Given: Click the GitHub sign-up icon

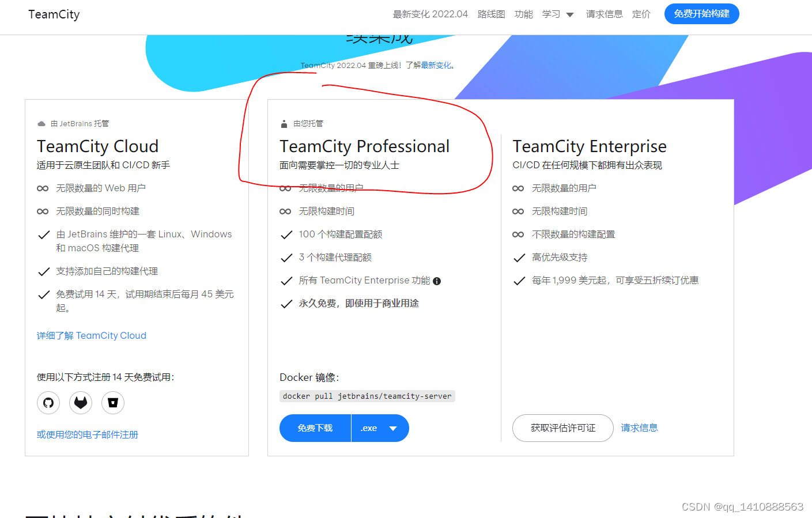Looking at the screenshot, I should (x=48, y=403).
